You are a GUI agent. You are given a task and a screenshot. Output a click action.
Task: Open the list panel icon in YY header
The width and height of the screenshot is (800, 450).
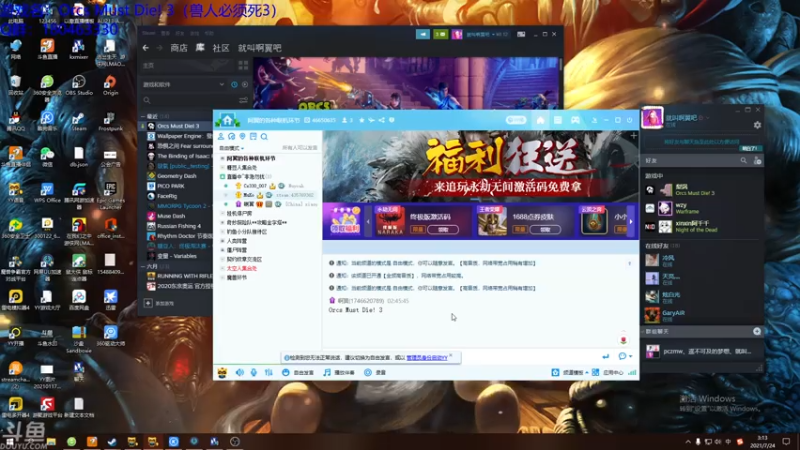click(558, 120)
